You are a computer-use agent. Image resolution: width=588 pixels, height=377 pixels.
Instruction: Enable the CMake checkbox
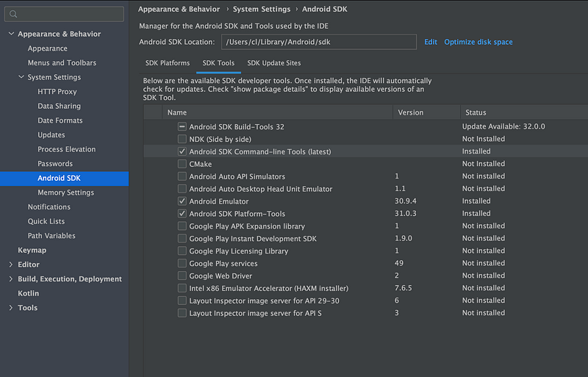[x=182, y=164]
